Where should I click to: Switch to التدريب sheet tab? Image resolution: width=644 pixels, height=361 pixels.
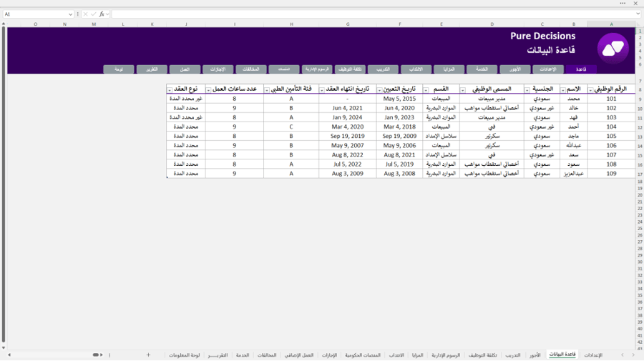[x=512, y=355]
